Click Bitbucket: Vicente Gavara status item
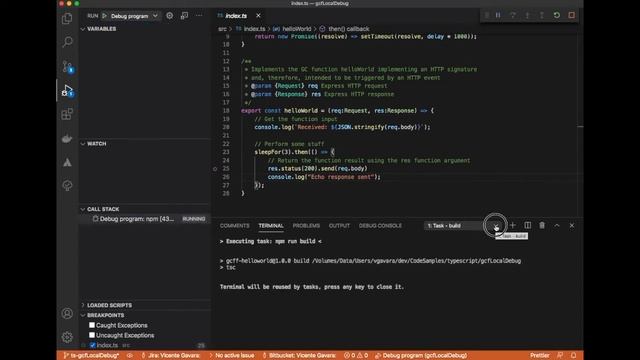 [x=299, y=355]
